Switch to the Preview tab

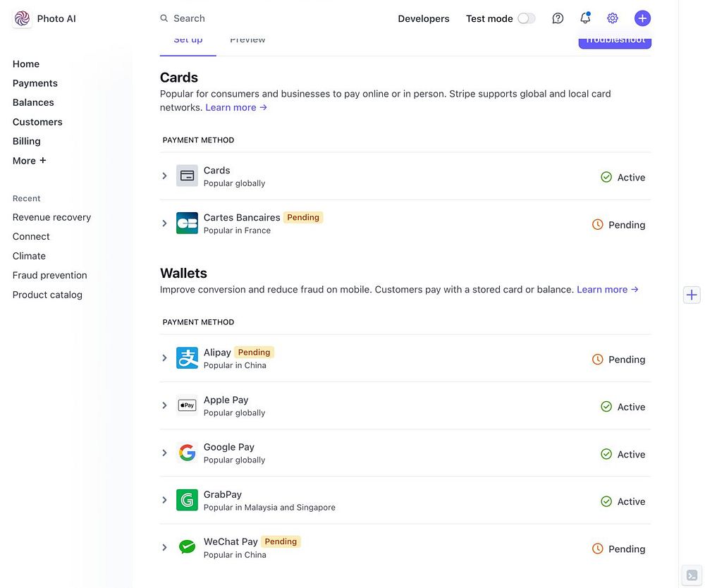pos(247,40)
